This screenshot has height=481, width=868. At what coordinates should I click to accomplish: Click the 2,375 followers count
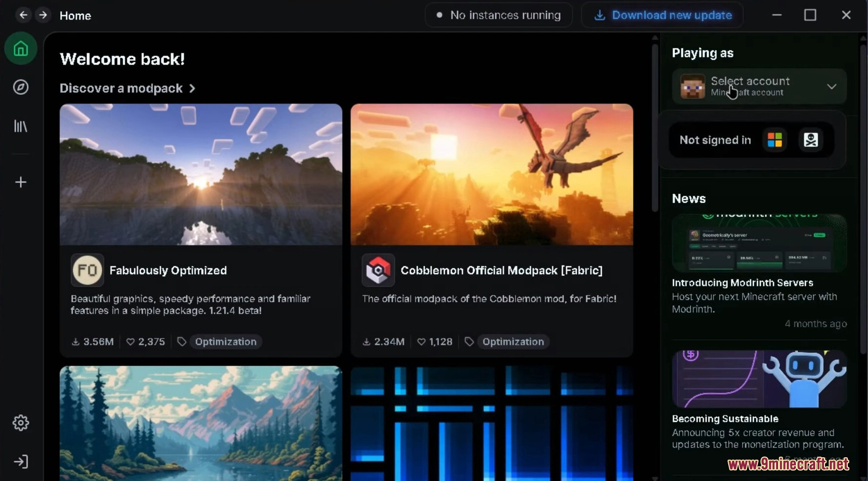152,342
